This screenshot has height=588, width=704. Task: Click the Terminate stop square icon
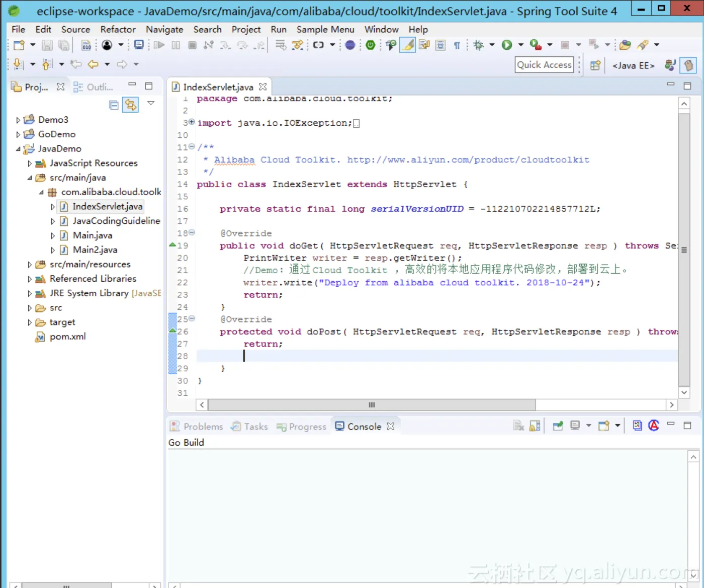(x=192, y=45)
